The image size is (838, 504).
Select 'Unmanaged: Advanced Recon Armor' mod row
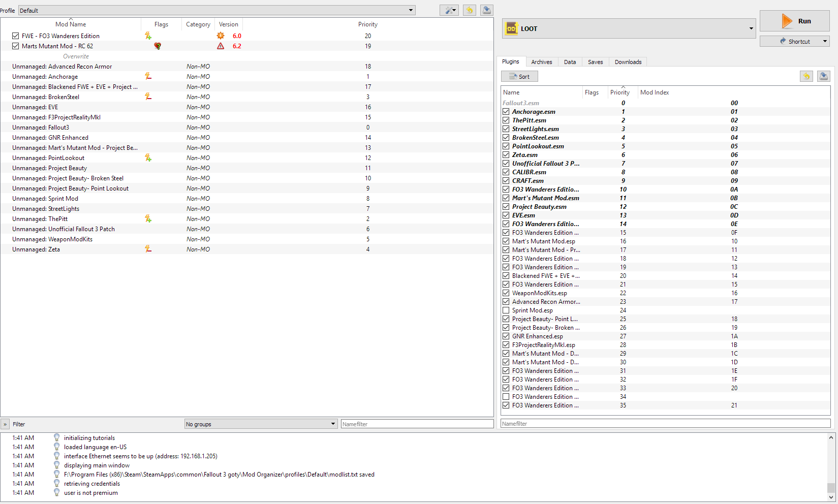(x=246, y=66)
